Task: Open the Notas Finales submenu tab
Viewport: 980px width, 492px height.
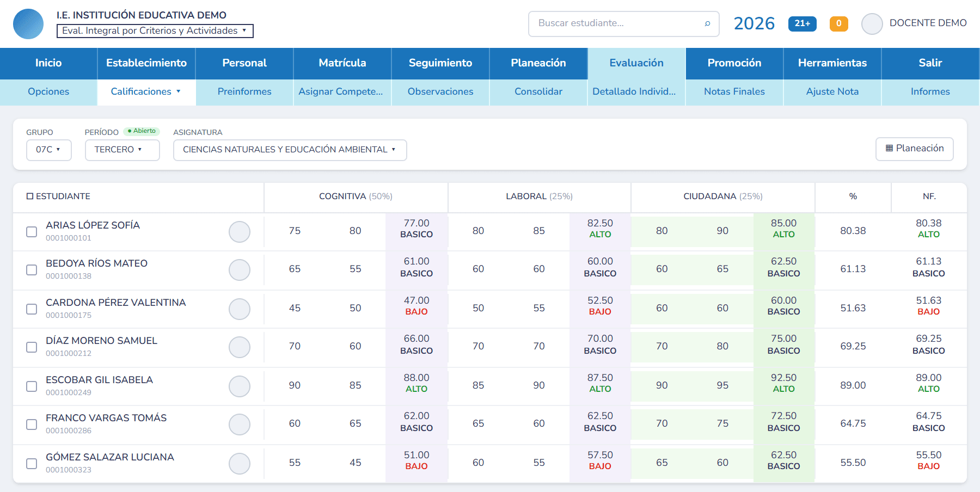Action: (x=734, y=92)
